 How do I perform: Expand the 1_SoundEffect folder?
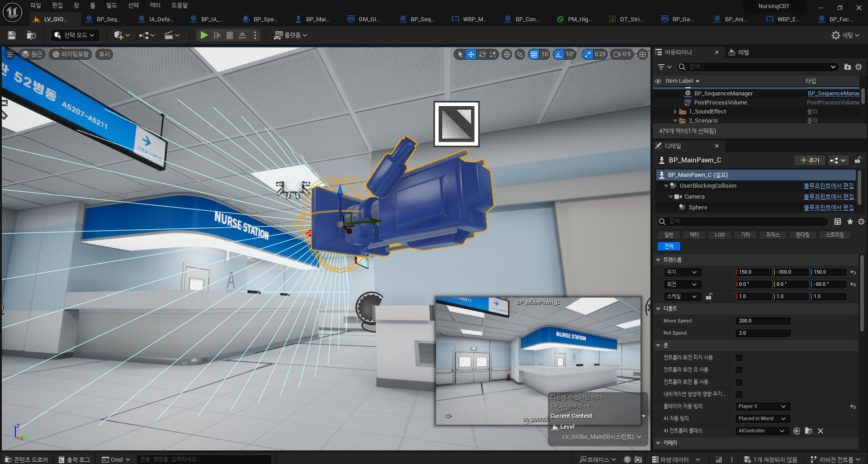[676, 111]
